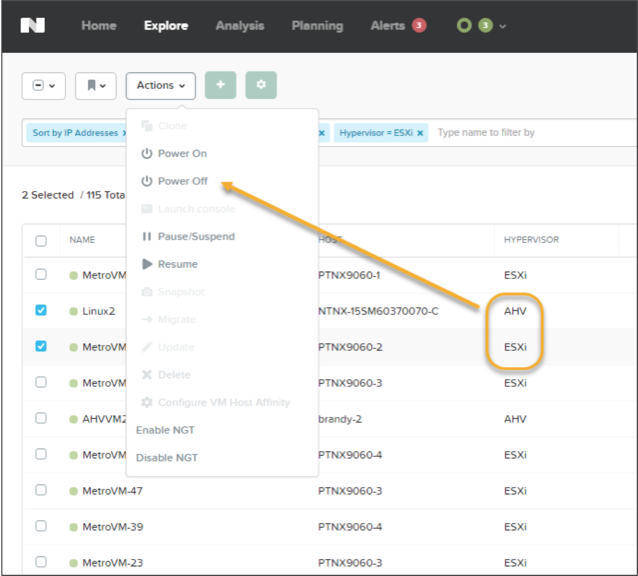This screenshot has height=576, width=638.
Task: Open the selection checkbox dropdown
Action: (44, 86)
